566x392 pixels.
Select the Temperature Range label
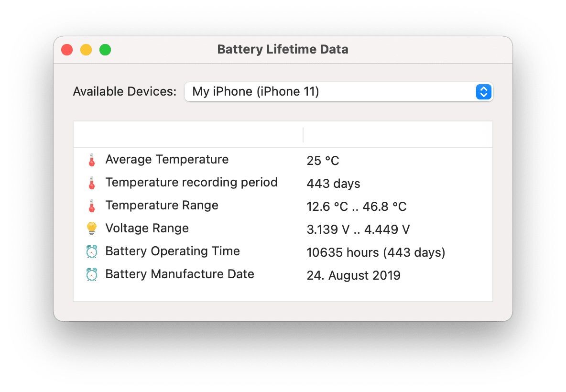coord(162,206)
